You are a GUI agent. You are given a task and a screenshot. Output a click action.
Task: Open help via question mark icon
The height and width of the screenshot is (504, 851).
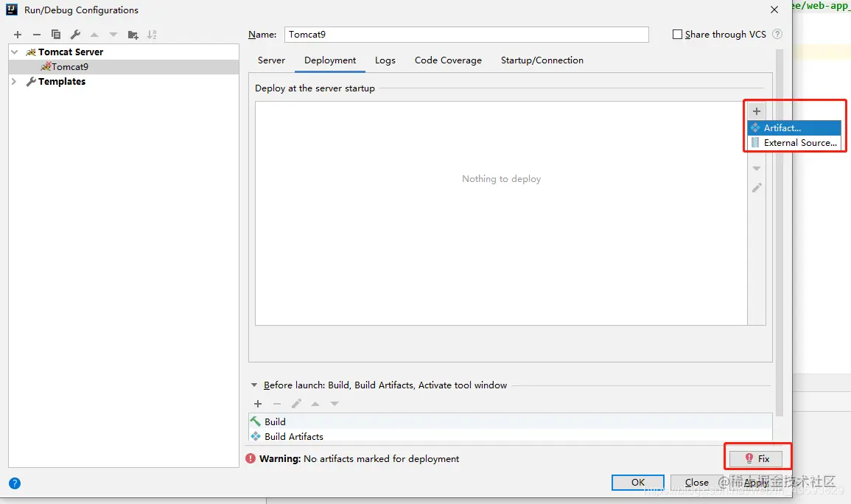[x=15, y=483]
